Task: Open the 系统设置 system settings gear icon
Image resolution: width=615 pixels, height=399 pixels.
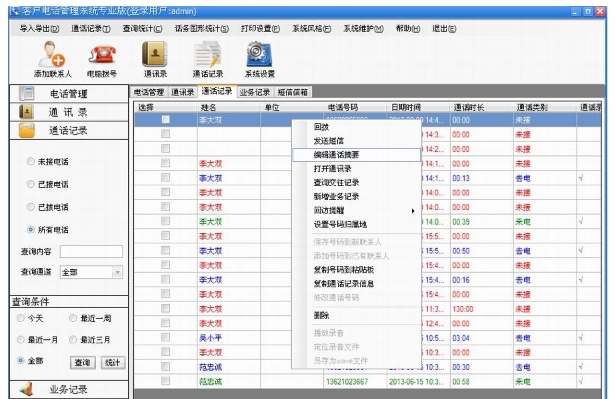Action: point(259,54)
